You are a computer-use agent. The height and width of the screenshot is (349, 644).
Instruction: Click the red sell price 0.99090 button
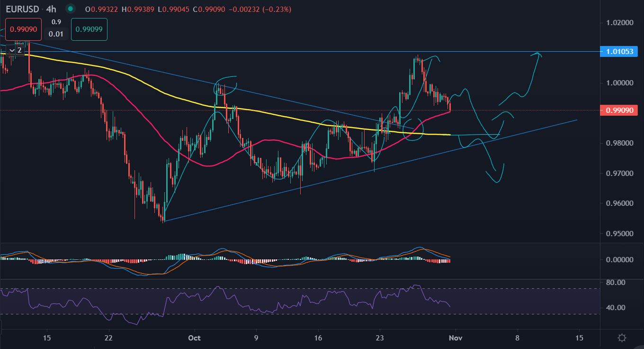click(x=23, y=29)
